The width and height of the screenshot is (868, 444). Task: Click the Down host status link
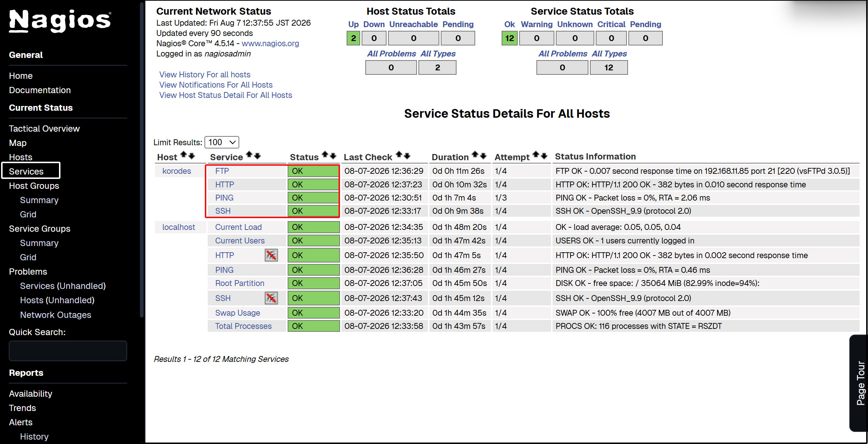pos(374,24)
